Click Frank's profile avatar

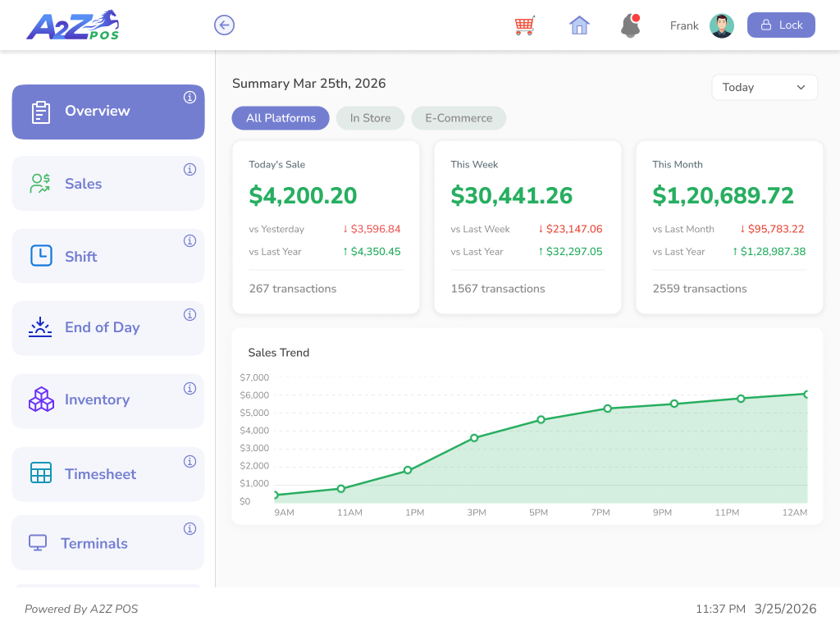(722, 25)
